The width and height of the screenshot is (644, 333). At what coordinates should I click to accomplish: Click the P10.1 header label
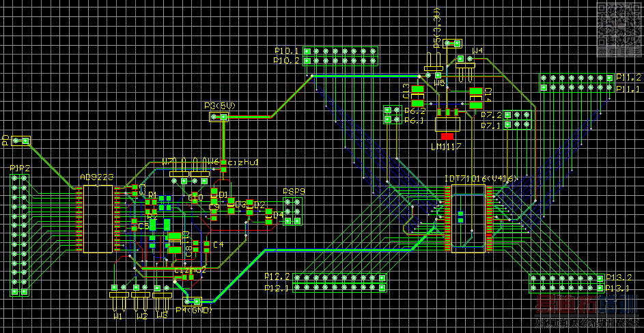(x=287, y=51)
